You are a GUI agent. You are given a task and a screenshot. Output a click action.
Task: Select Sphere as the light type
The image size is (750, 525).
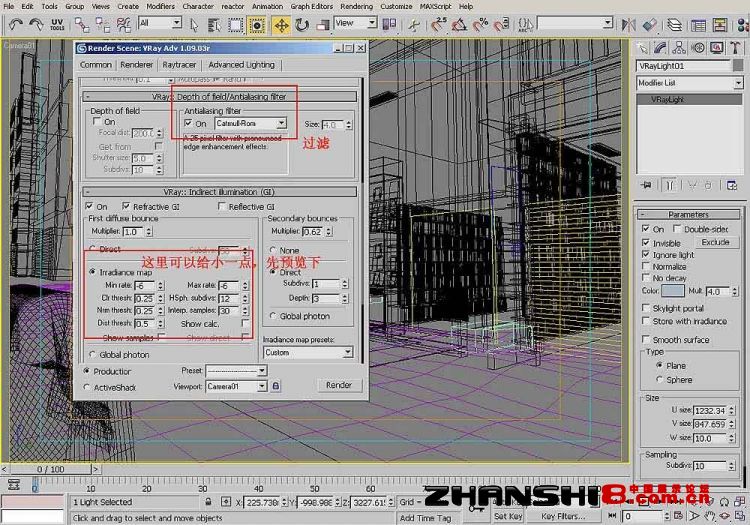coord(659,379)
